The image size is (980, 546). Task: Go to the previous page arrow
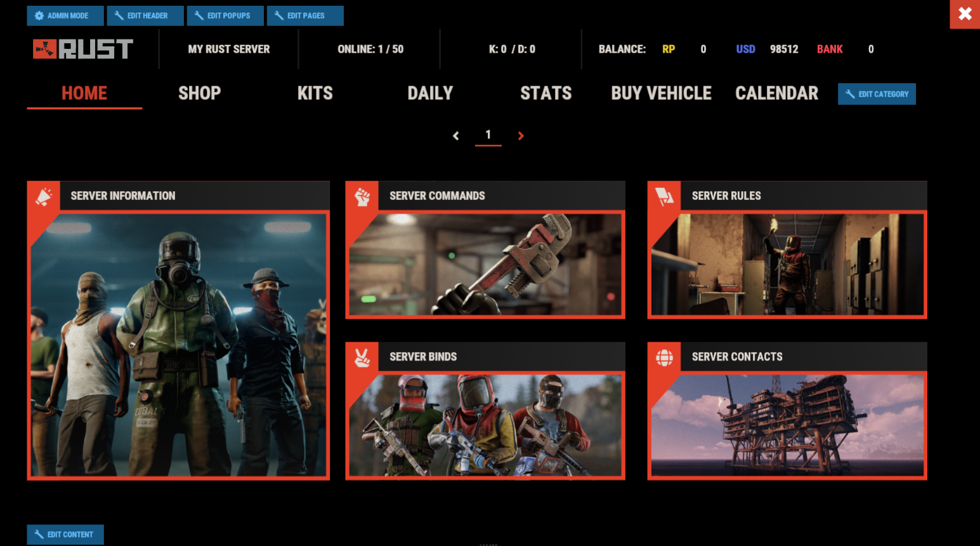[455, 135]
